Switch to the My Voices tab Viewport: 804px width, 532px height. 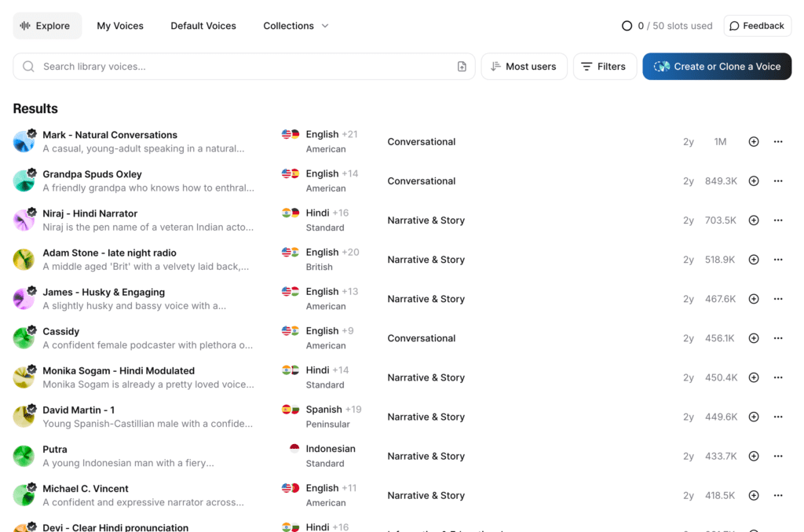[x=119, y=25]
